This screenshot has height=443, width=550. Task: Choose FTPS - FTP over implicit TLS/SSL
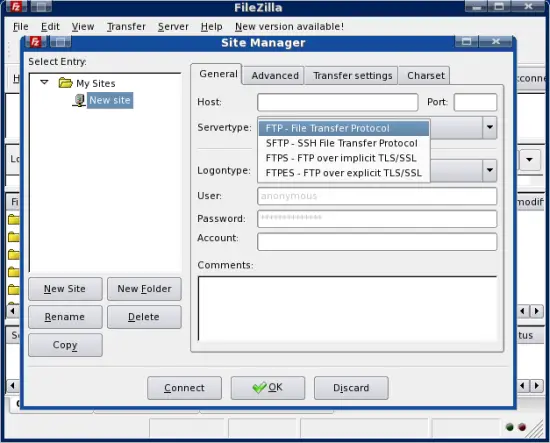tap(344, 158)
